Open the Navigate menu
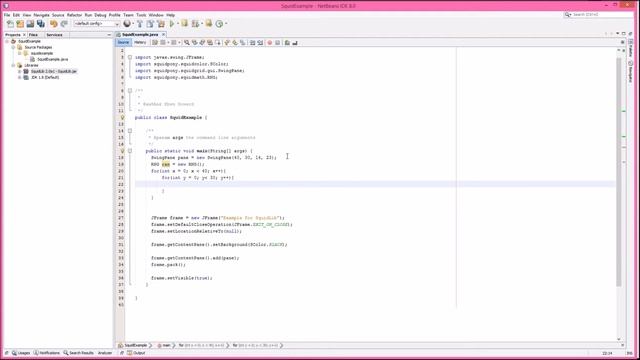This screenshot has width=640, height=360. click(x=41, y=15)
